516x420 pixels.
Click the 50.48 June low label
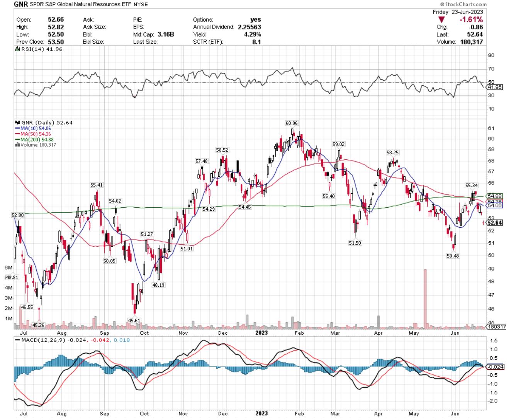[453, 256]
